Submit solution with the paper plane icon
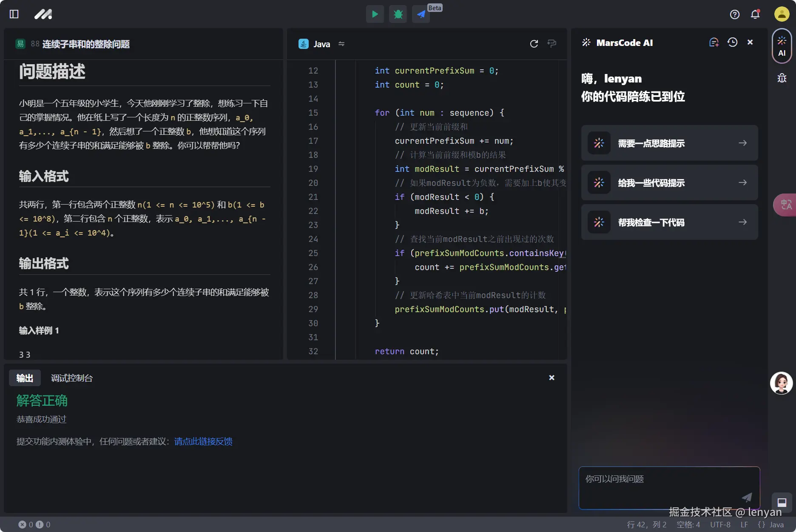Image resolution: width=796 pixels, height=532 pixels. coord(421,14)
